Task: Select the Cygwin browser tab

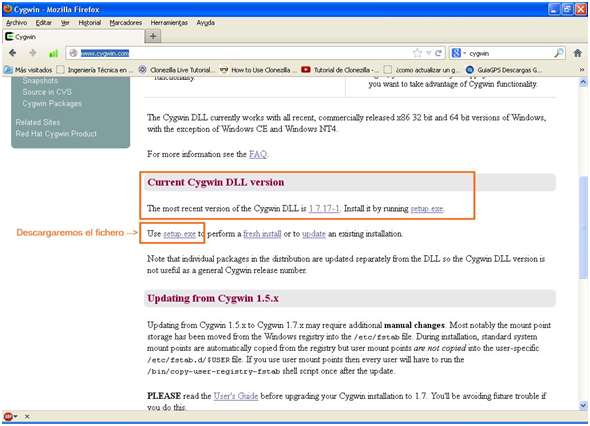Action: pyautogui.click(x=74, y=37)
